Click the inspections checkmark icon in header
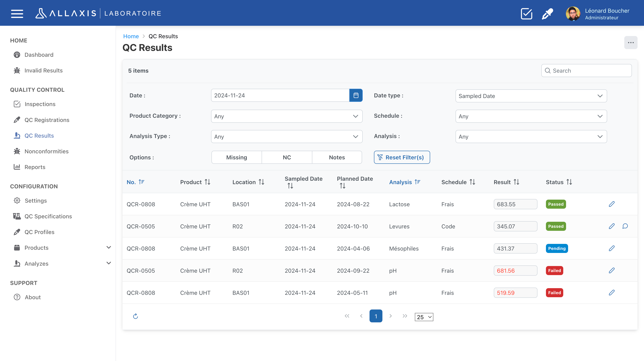644x361 pixels. point(526,13)
